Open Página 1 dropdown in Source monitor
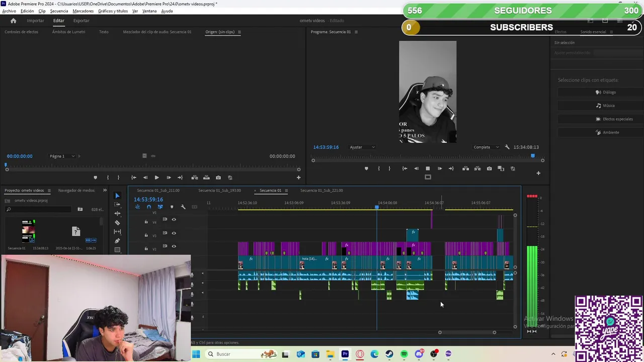644x362 pixels. (x=62, y=156)
